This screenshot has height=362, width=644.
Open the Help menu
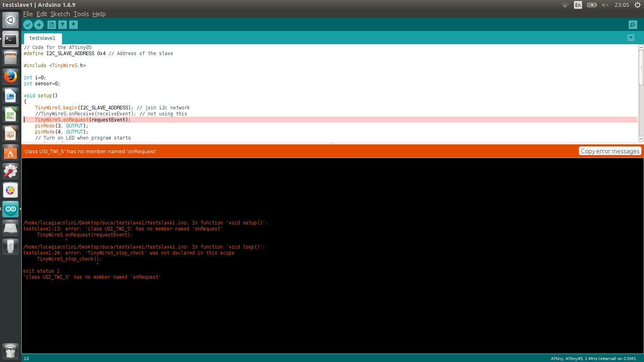(99, 14)
